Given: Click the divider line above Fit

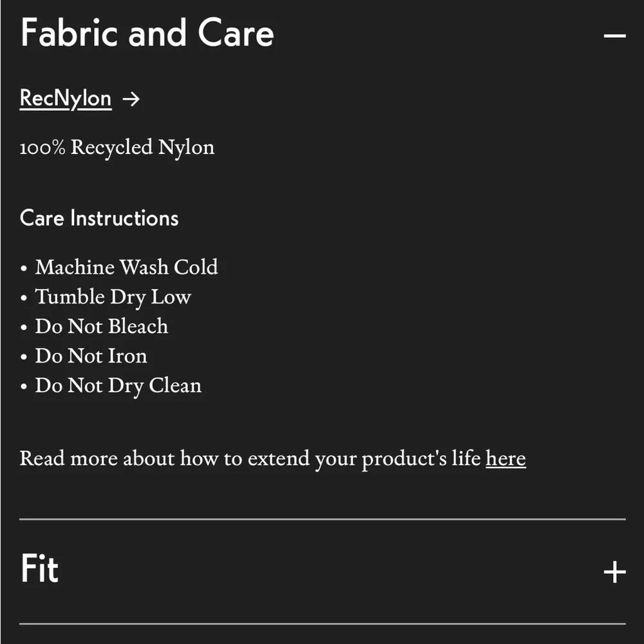Looking at the screenshot, I should click(323, 520).
